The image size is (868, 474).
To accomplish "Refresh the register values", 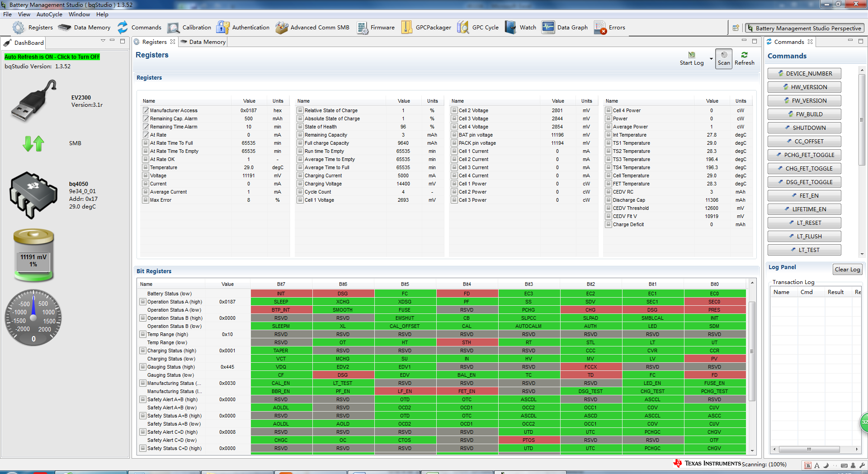I will (744, 59).
